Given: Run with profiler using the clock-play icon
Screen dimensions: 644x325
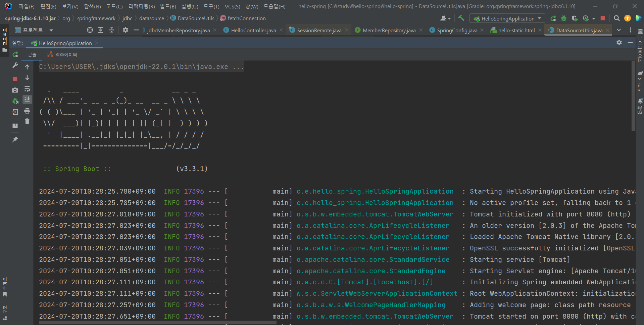Looking at the screenshot, I should click(586, 18).
